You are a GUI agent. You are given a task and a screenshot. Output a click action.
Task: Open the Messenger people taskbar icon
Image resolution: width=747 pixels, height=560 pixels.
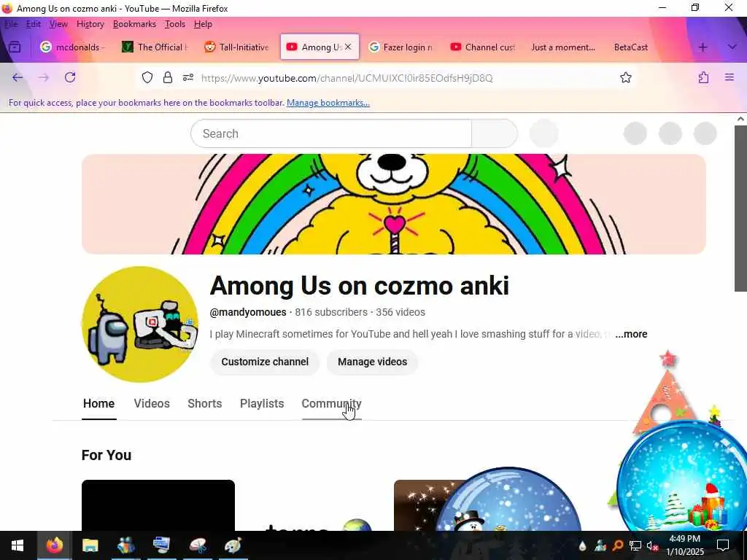coord(125,545)
